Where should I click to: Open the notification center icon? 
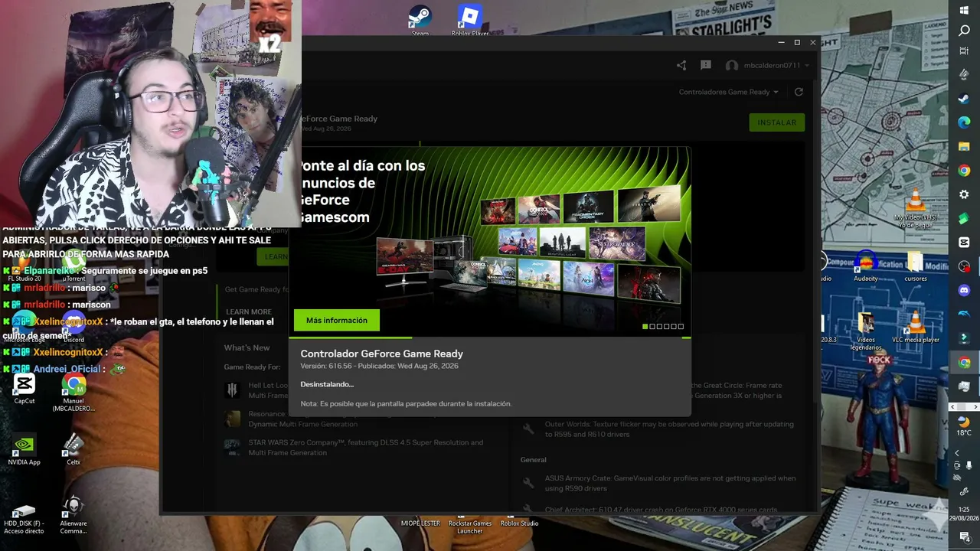click(964, 537)
